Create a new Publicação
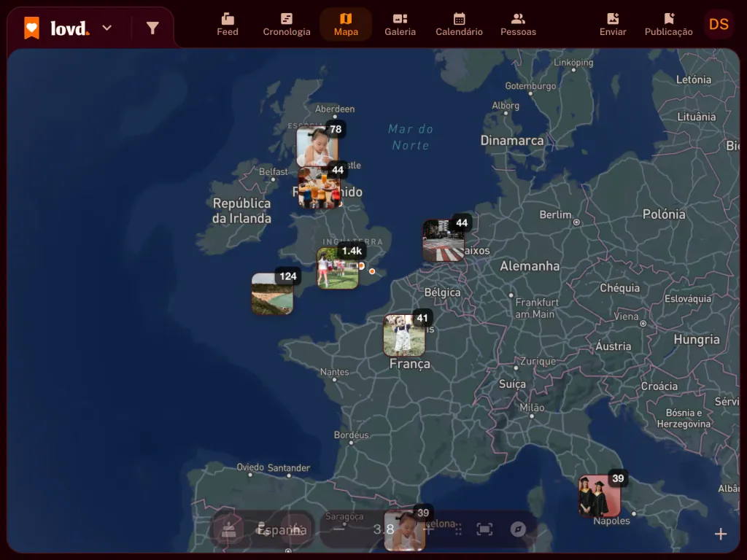Image resolution: width=747 pixels, height=560 pixels. pyautogui.click(x=668, y=25)
